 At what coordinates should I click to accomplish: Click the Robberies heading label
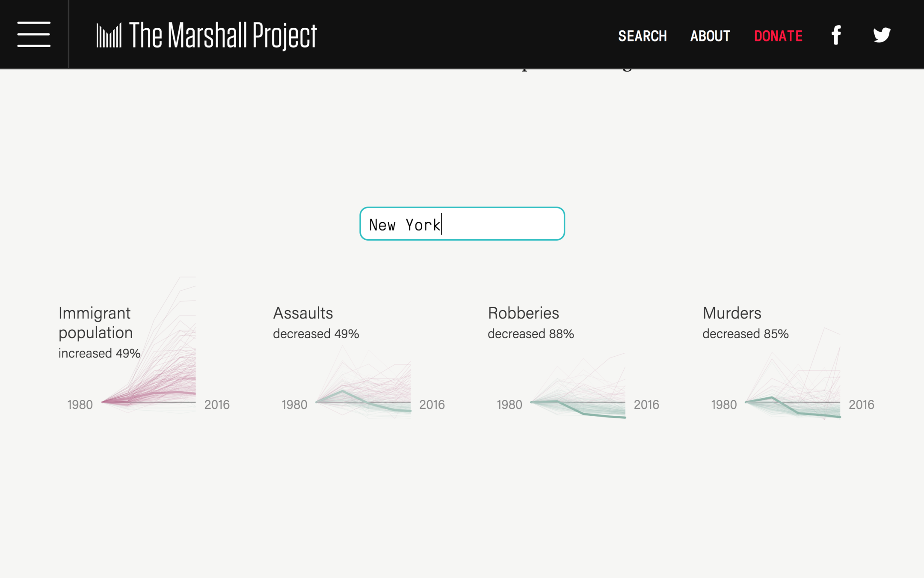point(523,313)
